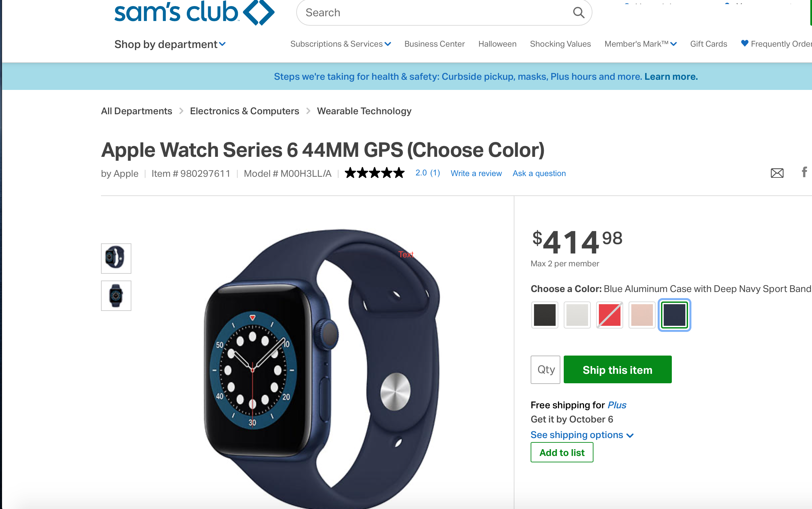Open Shocking Values nav item
Screen dimensions: 812x509
560,44
